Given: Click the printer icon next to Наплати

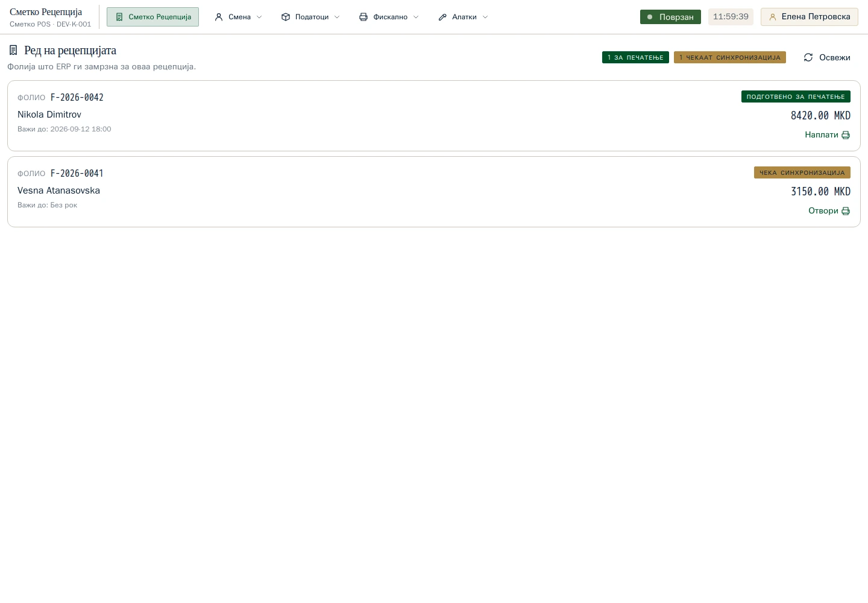Looking at the screenshot, I should click(846, 135).
